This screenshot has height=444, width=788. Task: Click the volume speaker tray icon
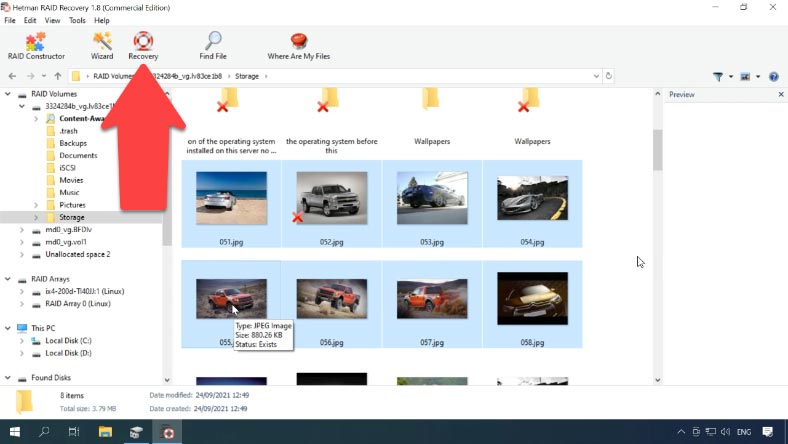coord(725,432)
